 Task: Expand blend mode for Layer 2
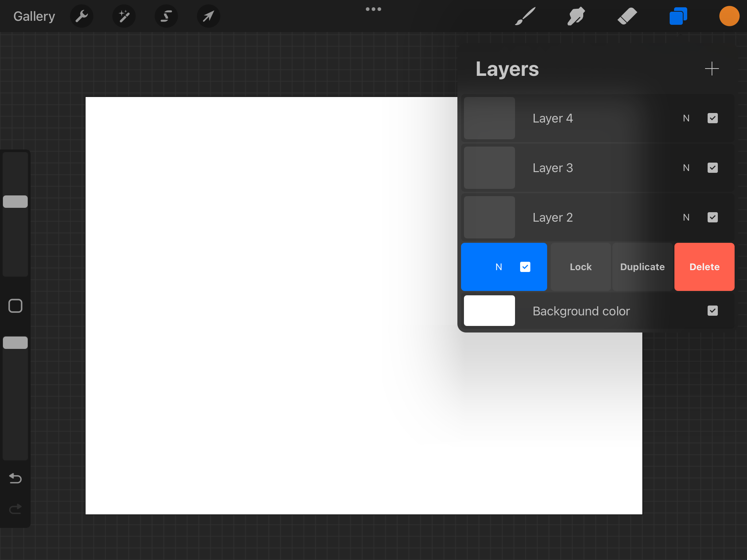click(686, 217)
